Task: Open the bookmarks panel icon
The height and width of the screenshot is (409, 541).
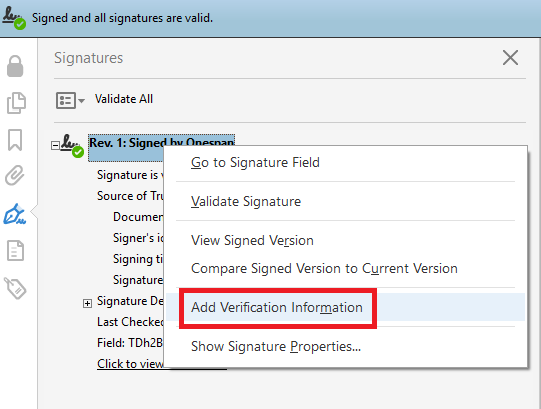Action: [x=15, y=140]
